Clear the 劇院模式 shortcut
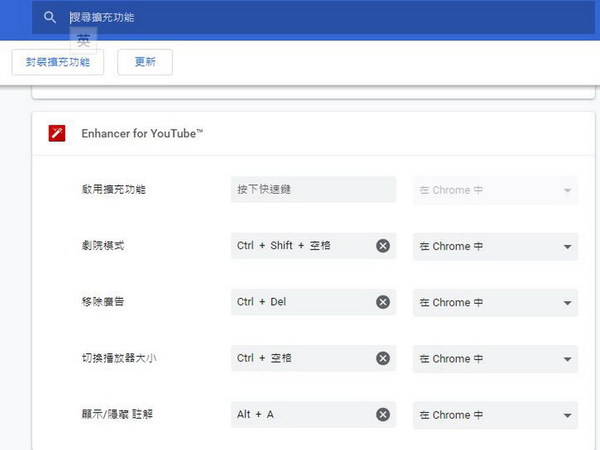The image size is (600, 450). (x=383, y=246)
